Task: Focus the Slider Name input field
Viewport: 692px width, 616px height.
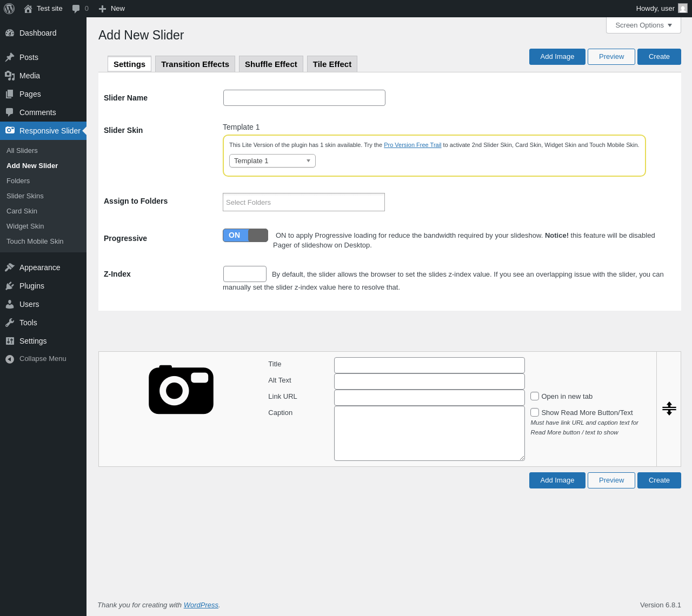Action: (x=304, y=98)
